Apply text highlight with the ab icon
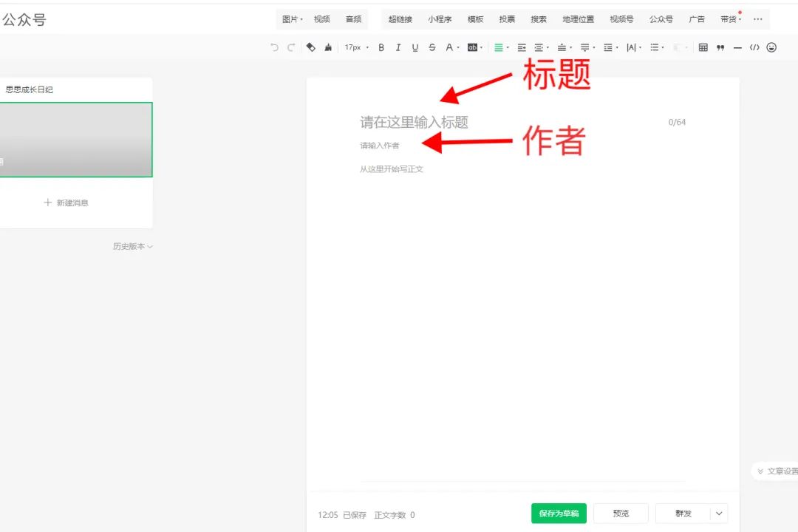 pyautogui.click(x=473, y=47)
